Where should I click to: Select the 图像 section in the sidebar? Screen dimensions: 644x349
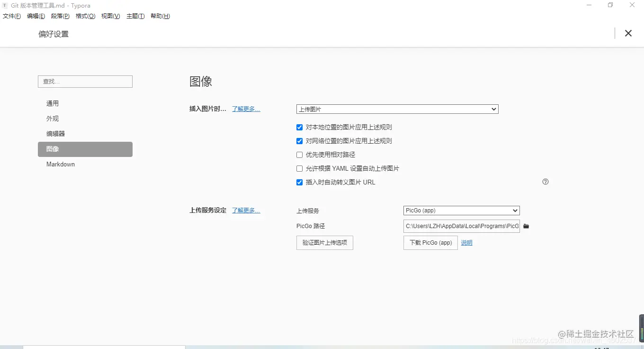pos(52,149)
